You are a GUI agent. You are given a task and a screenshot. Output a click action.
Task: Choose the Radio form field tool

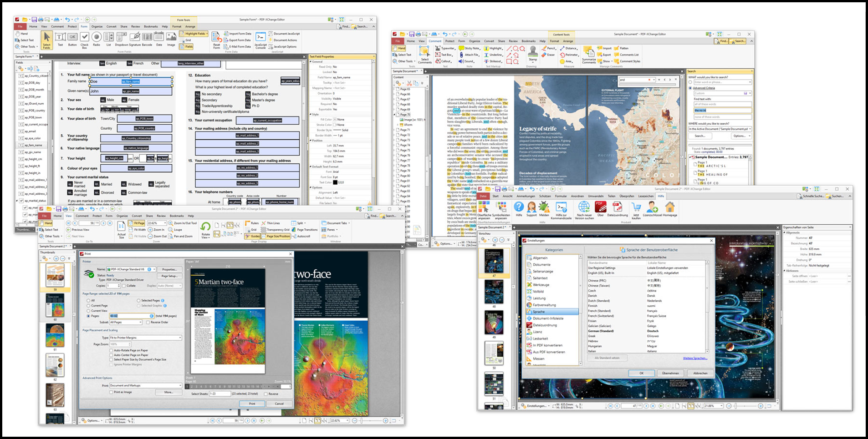pos(97,39)
